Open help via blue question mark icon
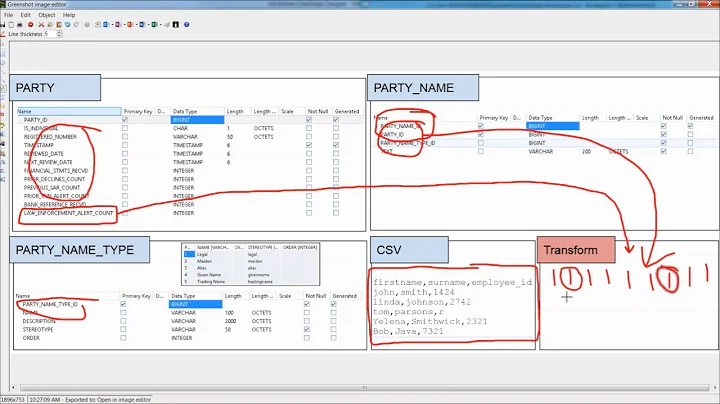Screen dimensions: 720x404 tap(186, 25)
